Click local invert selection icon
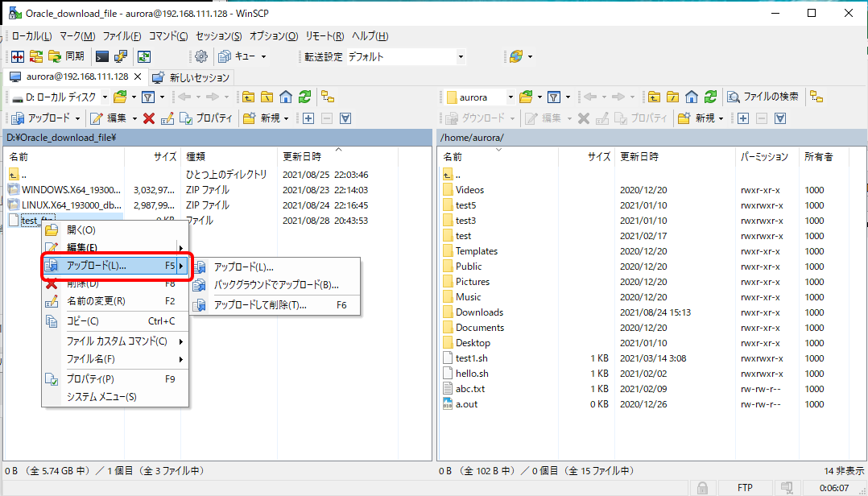Viewport: 868px width, 496px height. [x=346, y=118]
